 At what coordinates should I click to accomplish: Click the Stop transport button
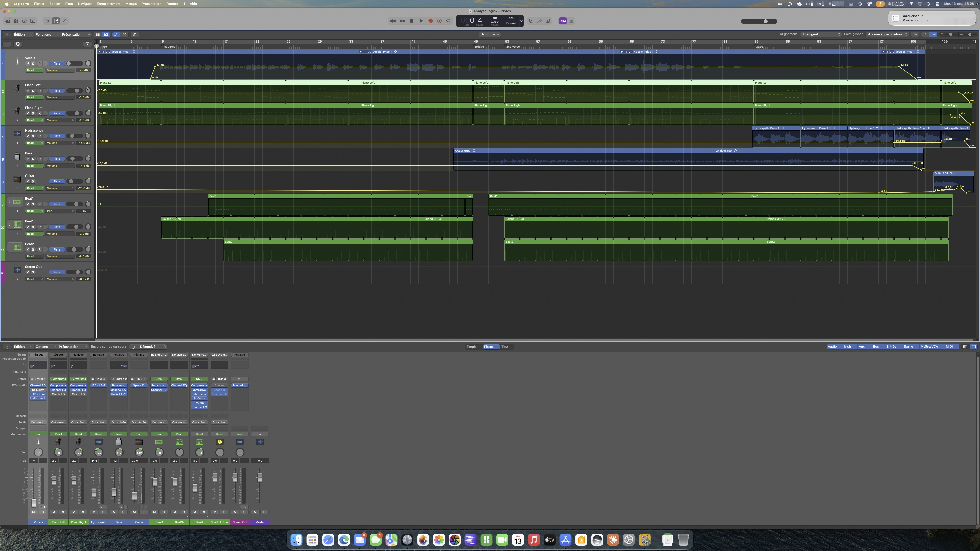click(411, 21)
